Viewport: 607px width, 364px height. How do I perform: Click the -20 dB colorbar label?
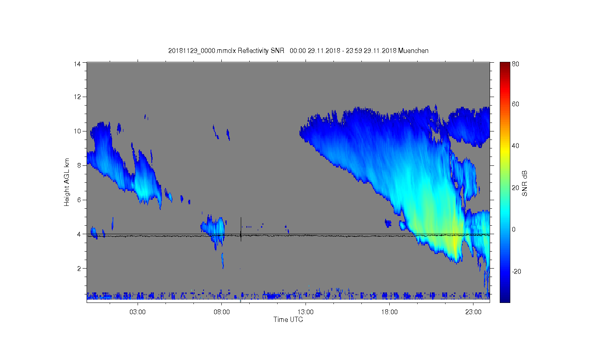click(x=517, y=271)
